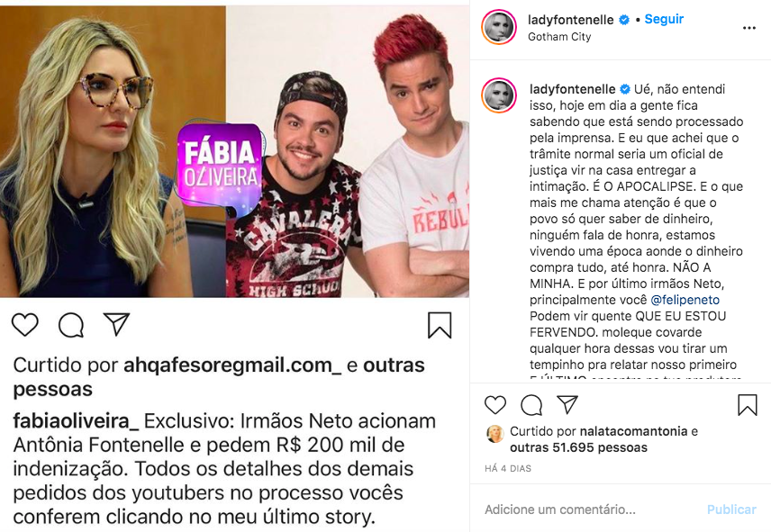The height and width of the screenshot is (532, 771).
Task: Like ladyfontenelle's post via heart icon
Action: [x=495, y=405]
